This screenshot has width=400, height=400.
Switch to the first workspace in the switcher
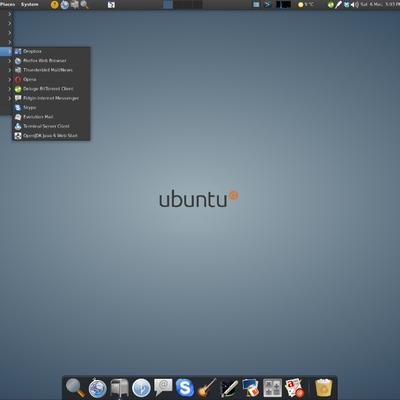pyautogui.click(x=168, y=4)
